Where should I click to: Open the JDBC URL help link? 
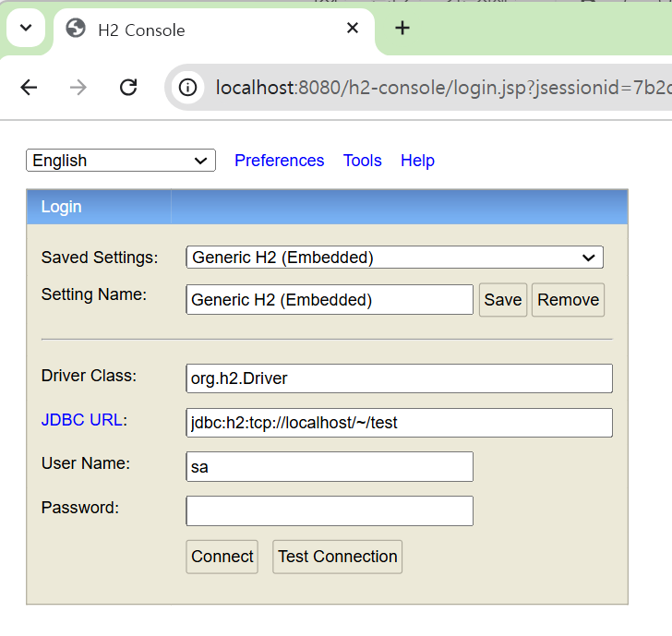[x=82, y=420]
